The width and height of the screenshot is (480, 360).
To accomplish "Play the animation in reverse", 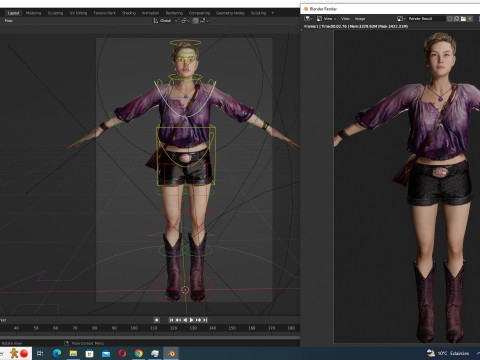I will click(185, 320).
